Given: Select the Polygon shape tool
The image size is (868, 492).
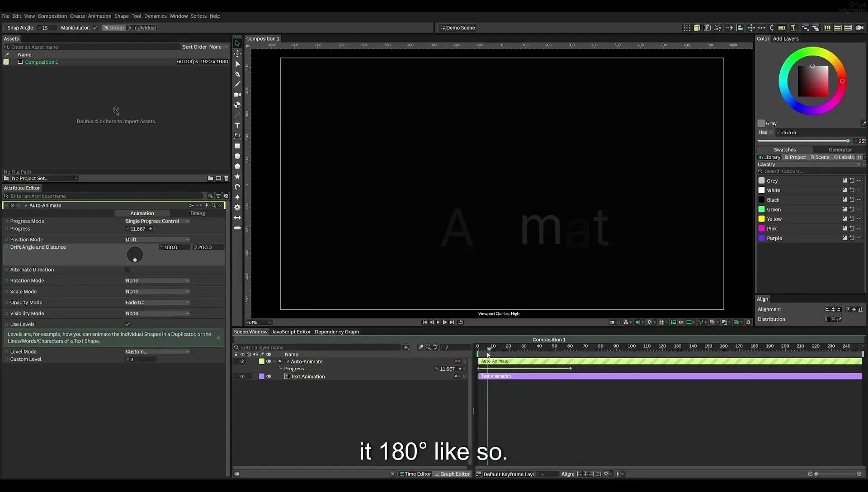Looking at the screenshot, I should (237, 166).
